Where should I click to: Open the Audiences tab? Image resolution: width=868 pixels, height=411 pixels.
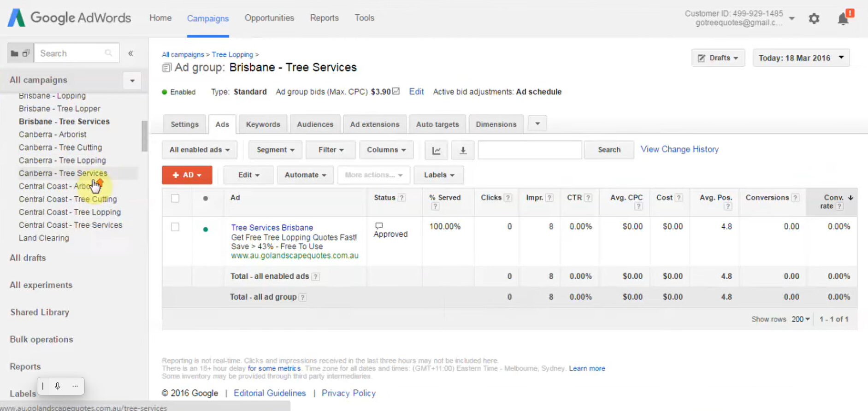pyautogui.click(x=315, y=124)
